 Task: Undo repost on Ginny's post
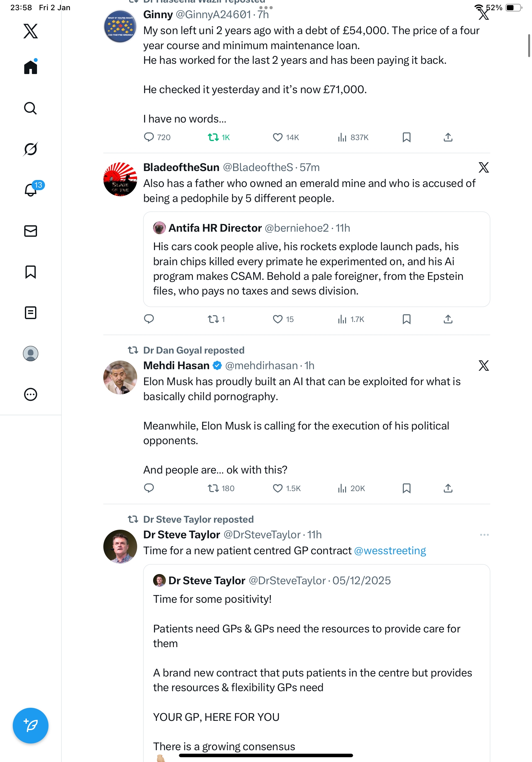(213, 138)
